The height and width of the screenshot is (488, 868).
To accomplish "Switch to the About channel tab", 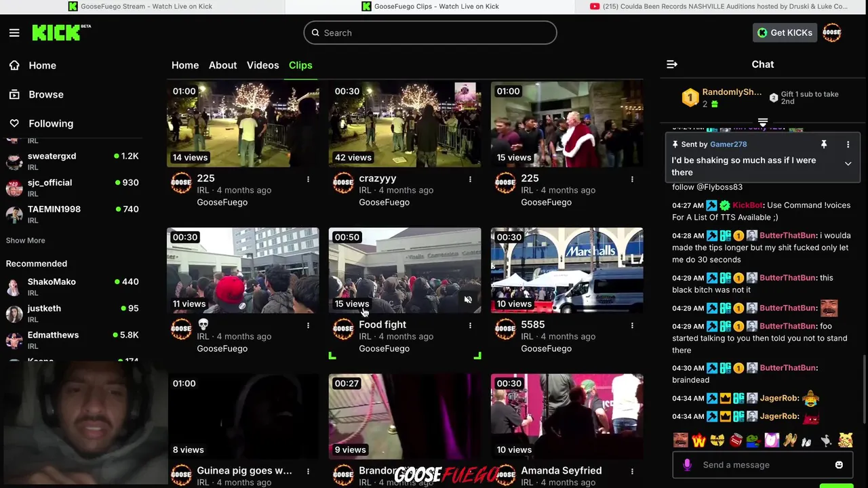I will click(222, 65).
